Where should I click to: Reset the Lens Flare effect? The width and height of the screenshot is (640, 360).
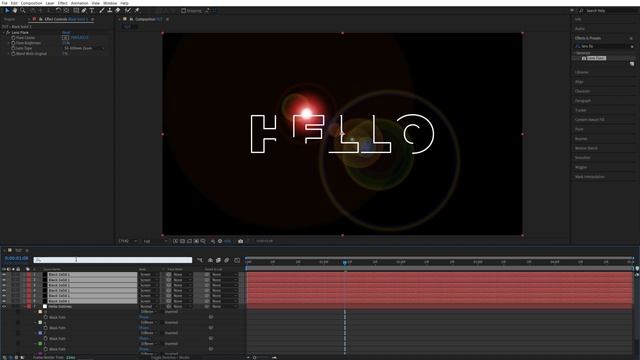(66, 32)
